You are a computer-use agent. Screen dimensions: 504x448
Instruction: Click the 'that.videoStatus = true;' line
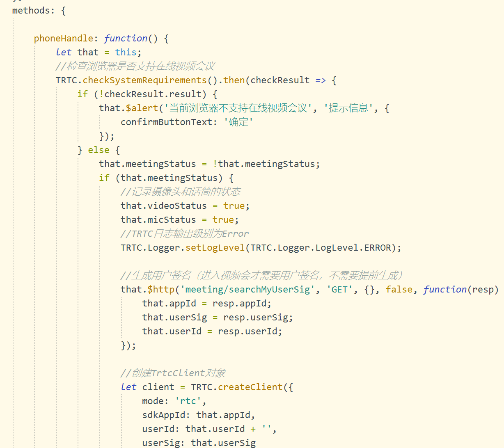(185, 206)
